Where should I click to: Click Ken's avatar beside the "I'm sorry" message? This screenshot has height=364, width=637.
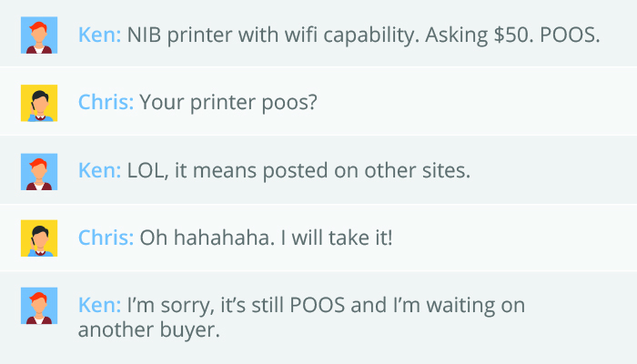(39, 307)
